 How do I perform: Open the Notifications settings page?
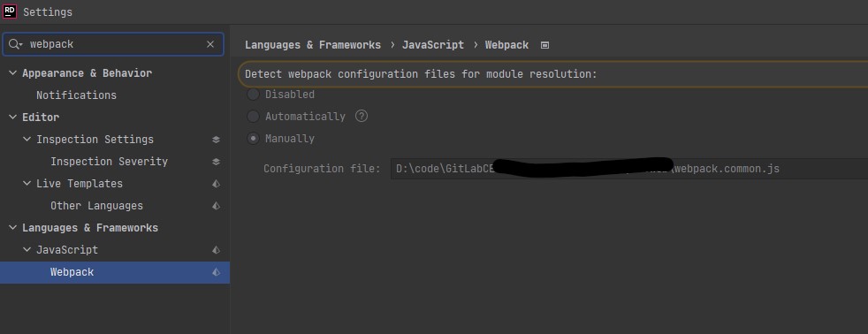click(x=76, y=95)
